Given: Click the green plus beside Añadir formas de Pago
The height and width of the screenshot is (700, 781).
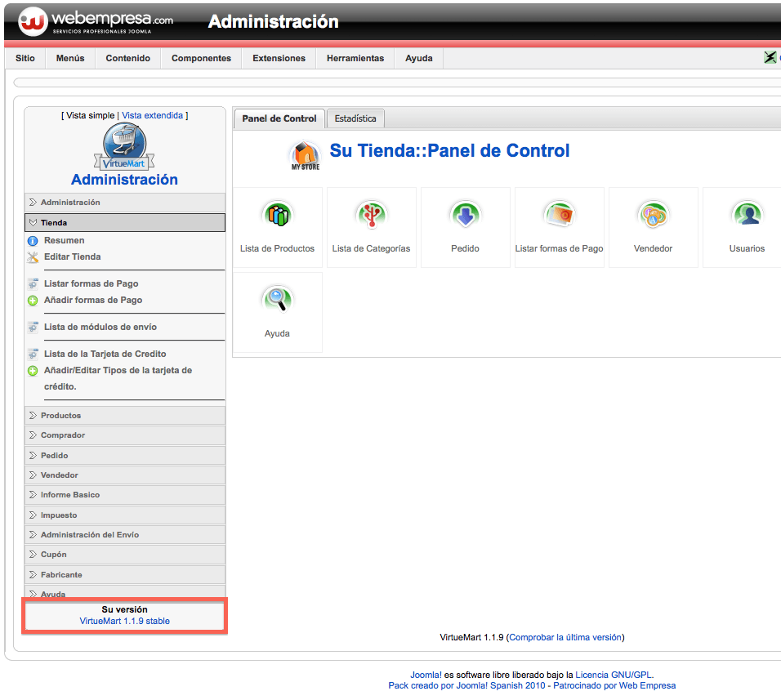Looking at the screenshot, I should [x=33, y=301].
